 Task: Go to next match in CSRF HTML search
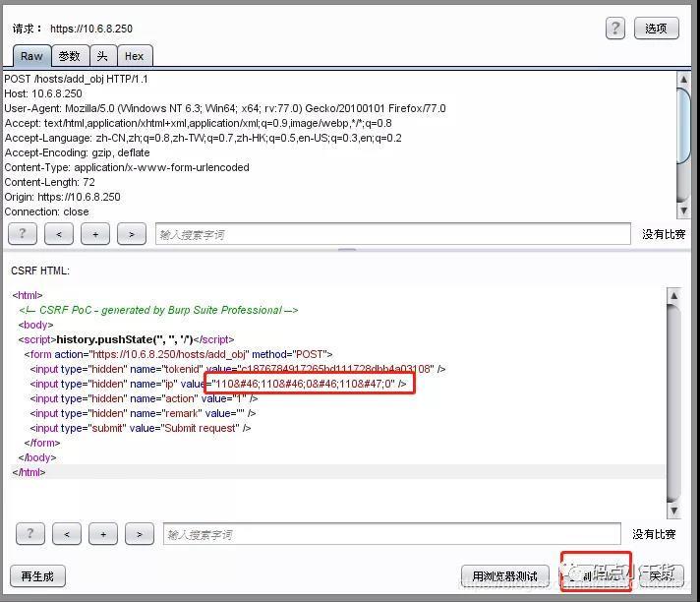tap(140, 534)
